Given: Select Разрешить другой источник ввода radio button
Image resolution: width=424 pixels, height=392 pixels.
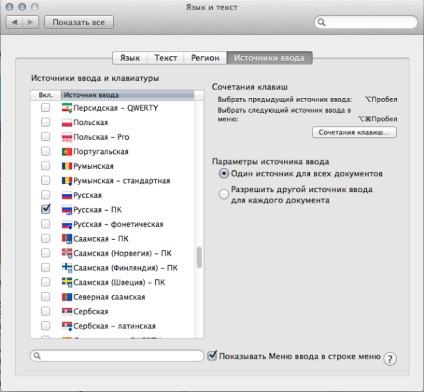Looking at the screenshot, I should 224,194.
